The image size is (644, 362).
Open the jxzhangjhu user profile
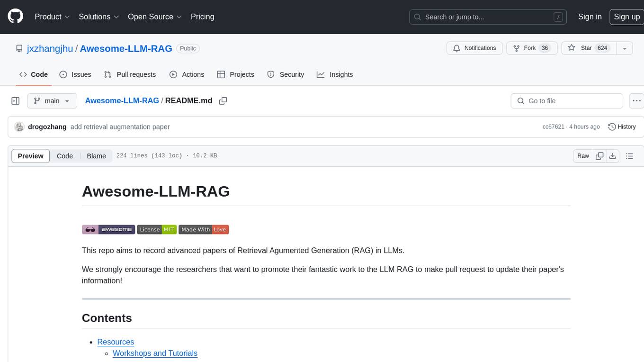(x=50, y=48)
